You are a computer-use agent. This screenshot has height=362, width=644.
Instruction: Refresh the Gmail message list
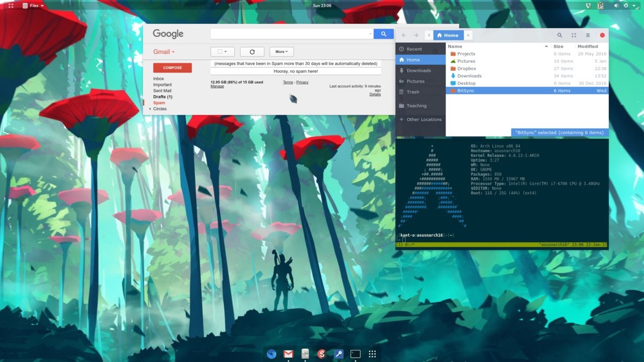click(x=252, y=52)
